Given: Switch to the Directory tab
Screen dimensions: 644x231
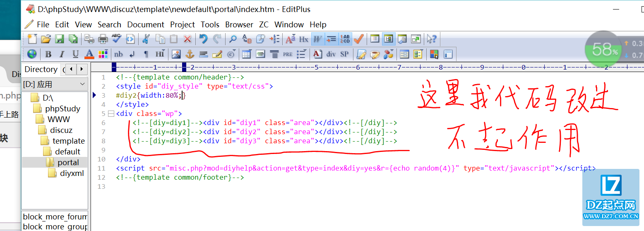Looking at the screenshot, I should 41,69.
